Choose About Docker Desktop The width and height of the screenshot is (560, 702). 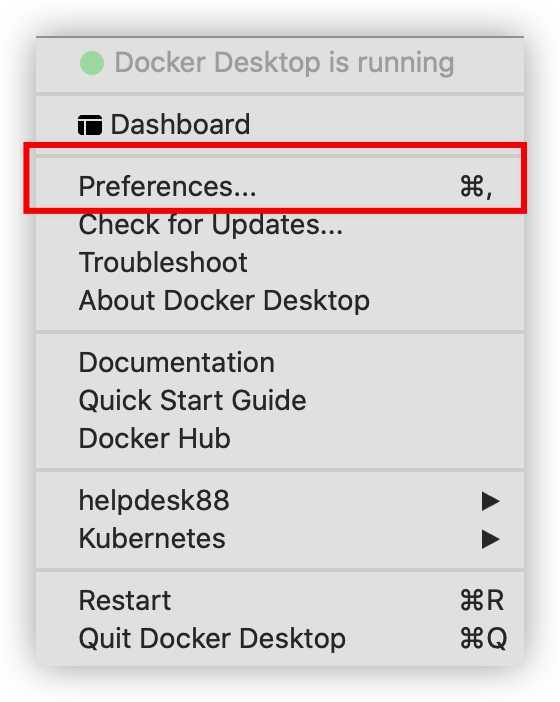[280, 300]
